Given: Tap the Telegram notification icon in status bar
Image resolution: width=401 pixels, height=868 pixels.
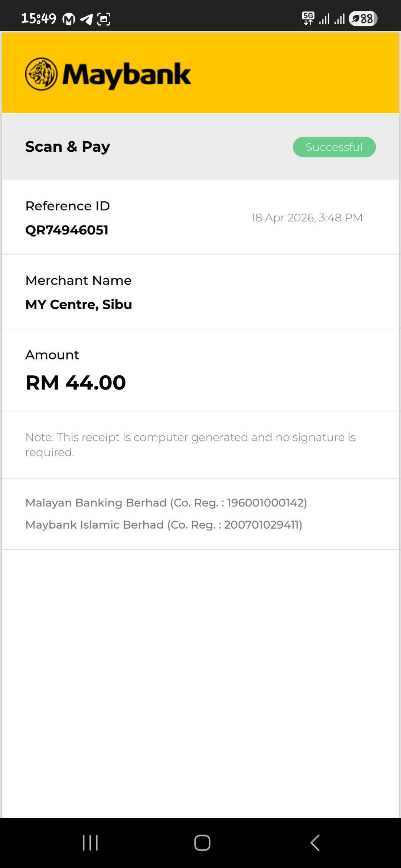Looking at the screenshot, I should 86,19.
